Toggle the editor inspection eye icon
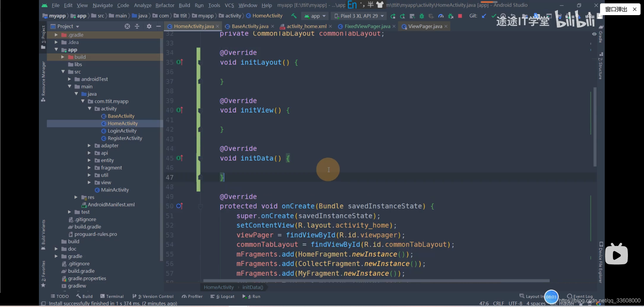 (594, 34)
